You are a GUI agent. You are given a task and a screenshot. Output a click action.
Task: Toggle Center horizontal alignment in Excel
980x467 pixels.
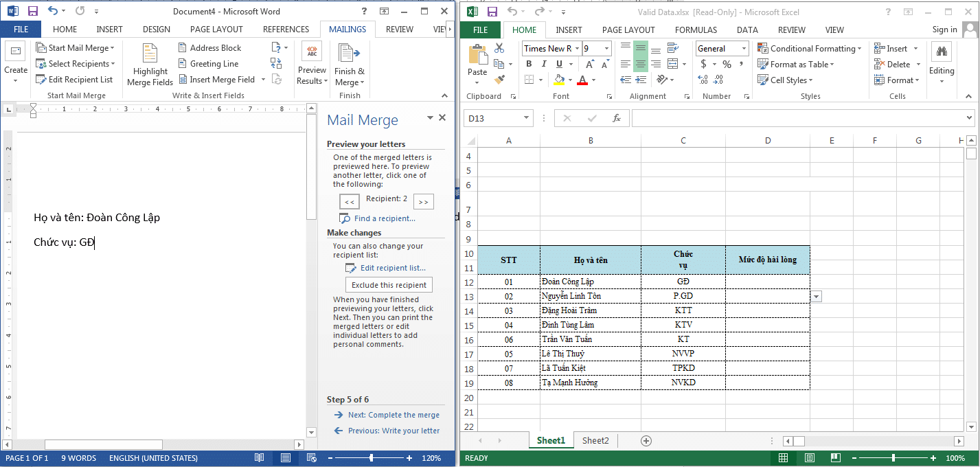[640, 64]
